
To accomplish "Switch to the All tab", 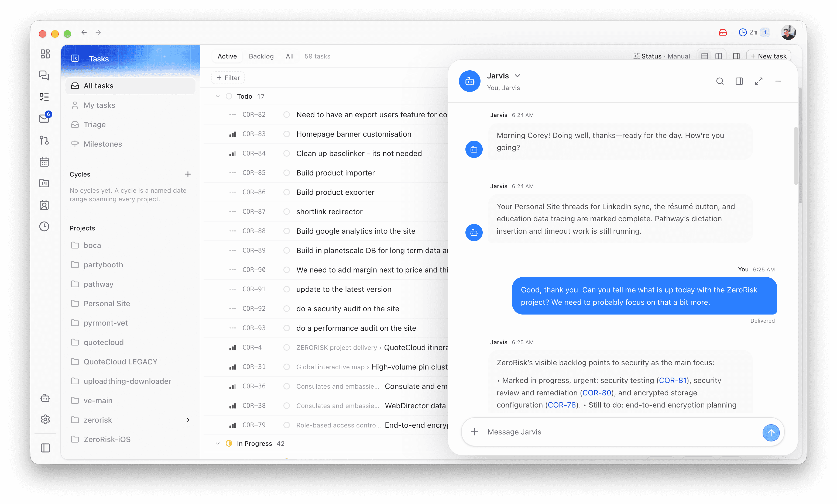I will tap(289, 56).
